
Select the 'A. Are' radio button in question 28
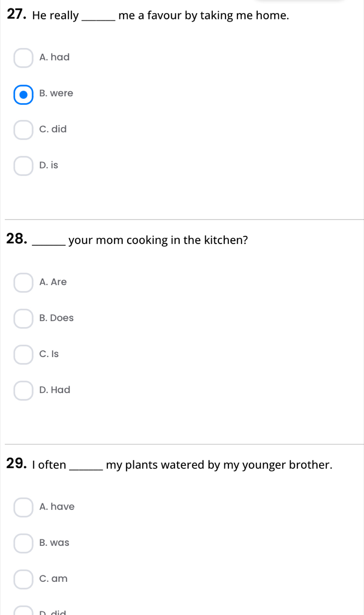(23, 283)
